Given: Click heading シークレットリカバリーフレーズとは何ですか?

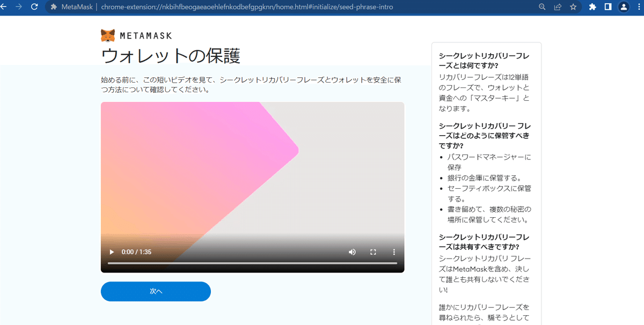Looking at the screenshot, I should [485, 61].
